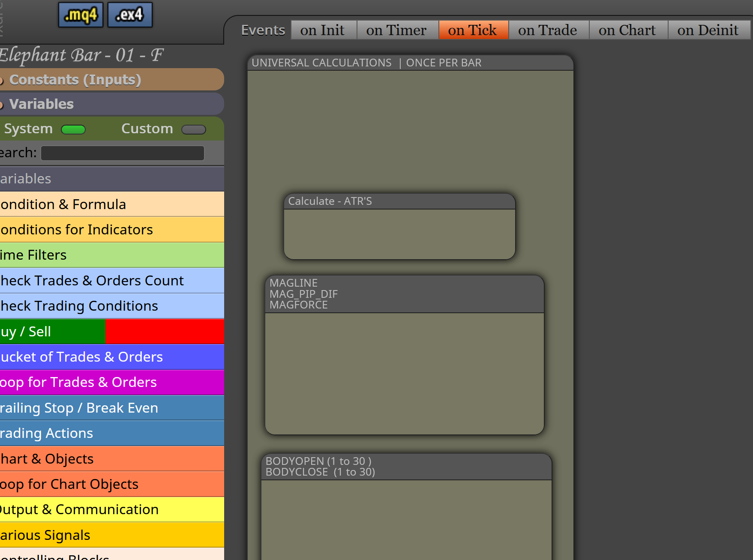753x560 pixels.
Task: Click the block search input field
Action: [123, 153]
